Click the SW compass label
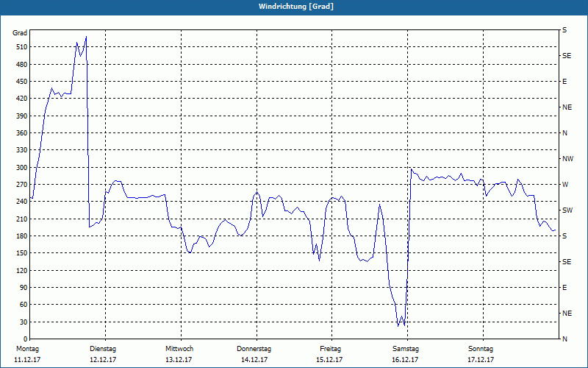This screenshot has width=588, height=368. click(567, 210)
